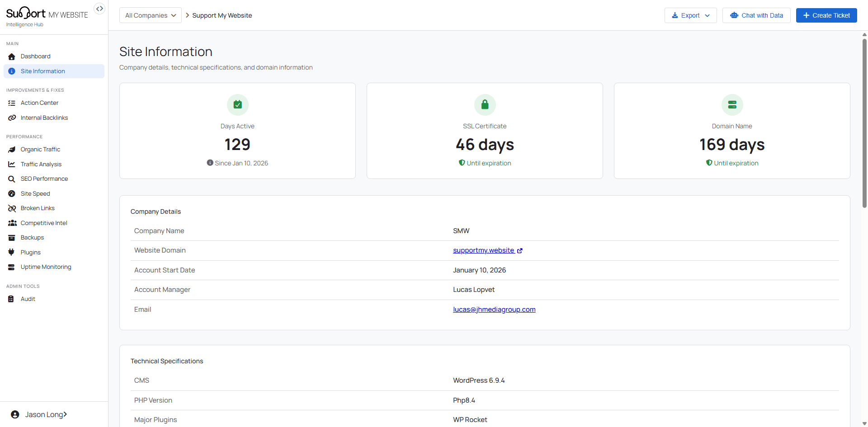Open Internal Backlinks in sidebar
The width and height of the screenshot is (868, 427).
coord(54,118)
